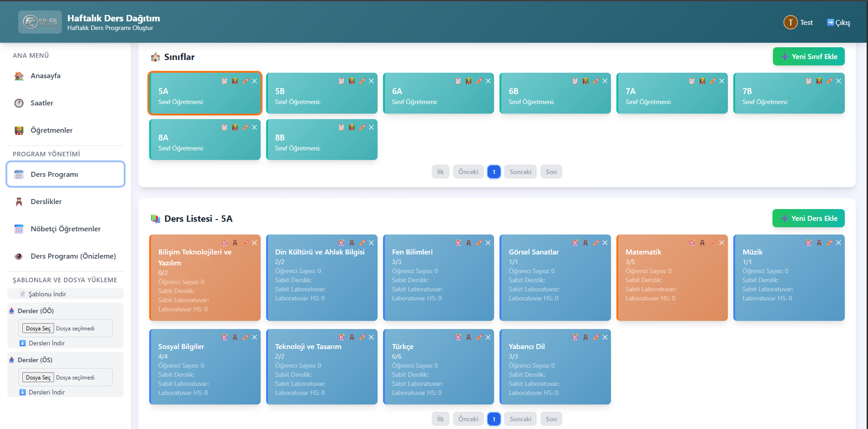Click Dosya Seç under Dersler (ÖÖ)
868x429 pixels.
tap(38, 329)
